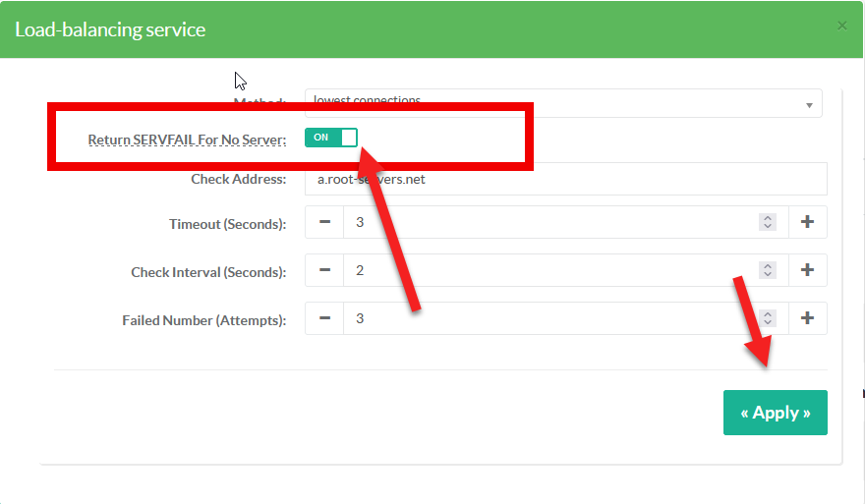Close the Load-balancing service dialog
This screenshot has height=504, width=865.
[841, 26]
